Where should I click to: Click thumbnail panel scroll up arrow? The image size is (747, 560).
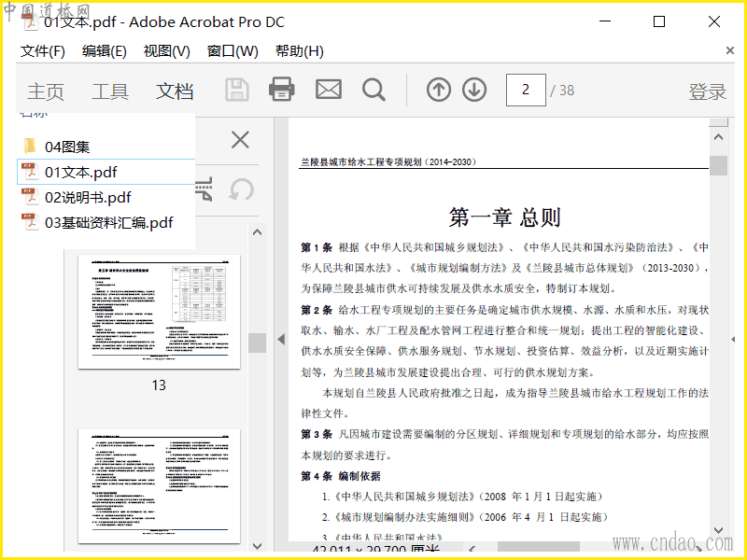point(258,232)
